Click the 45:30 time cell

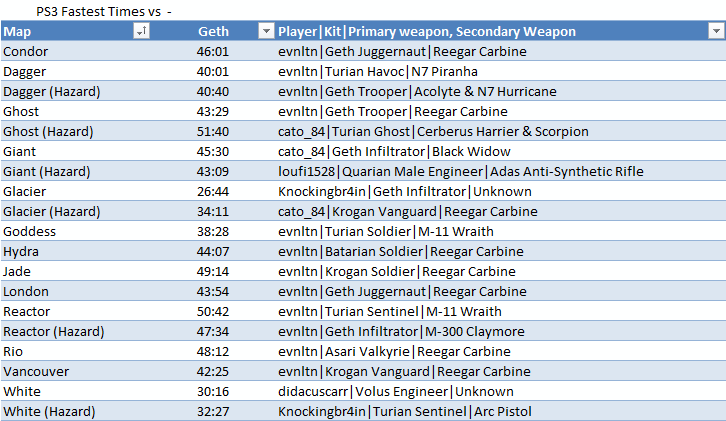pos(213,151)
